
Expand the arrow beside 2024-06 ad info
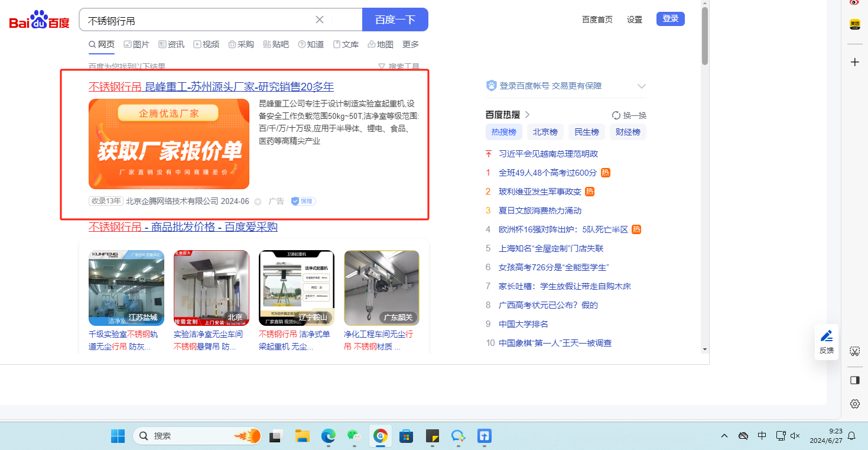pos(258,202)
